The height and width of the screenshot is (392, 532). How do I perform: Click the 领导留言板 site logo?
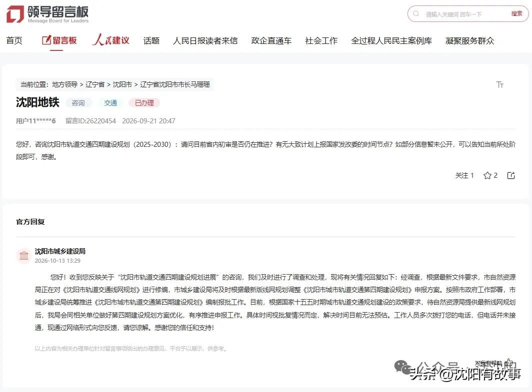[47, 14]
